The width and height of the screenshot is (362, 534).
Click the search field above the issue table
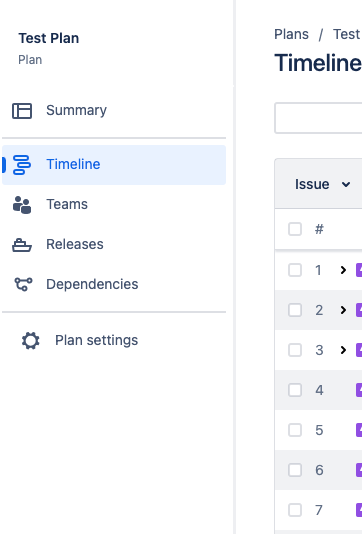[x=318, y=118]
